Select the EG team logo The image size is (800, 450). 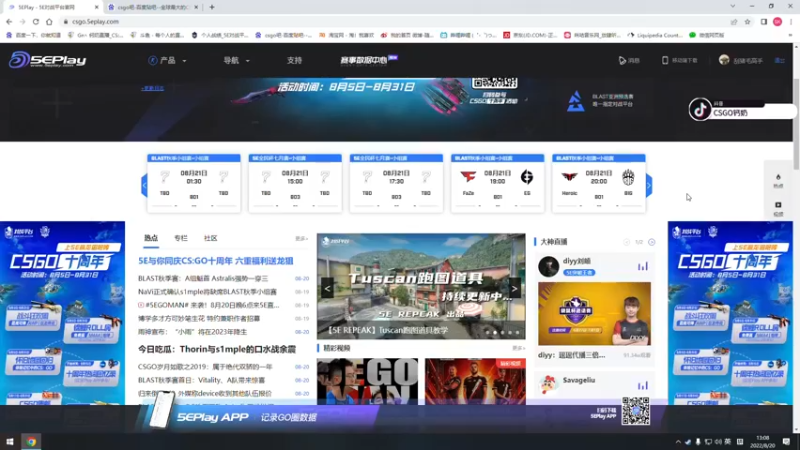(527, 177)
